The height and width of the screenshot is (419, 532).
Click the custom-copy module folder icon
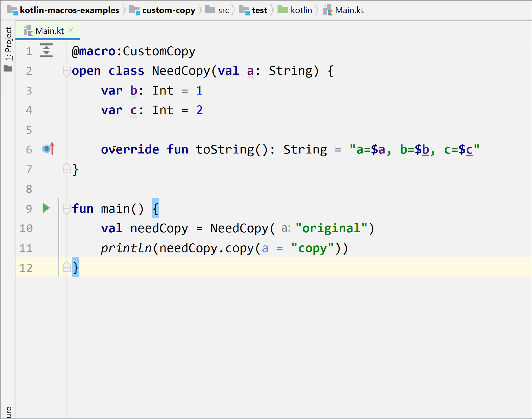[x=135, y=10]
